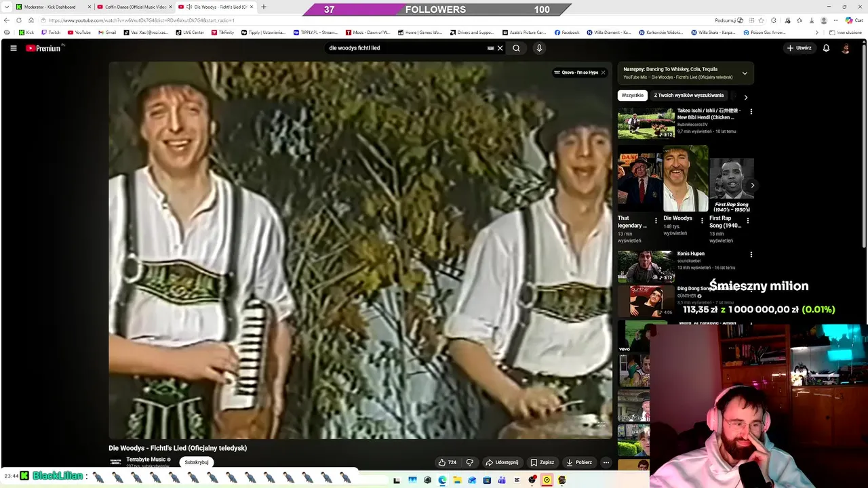Click the 'Podsumuj' button in address bar
The height and width of the screenshot is (488, 868).
point(730,20)
